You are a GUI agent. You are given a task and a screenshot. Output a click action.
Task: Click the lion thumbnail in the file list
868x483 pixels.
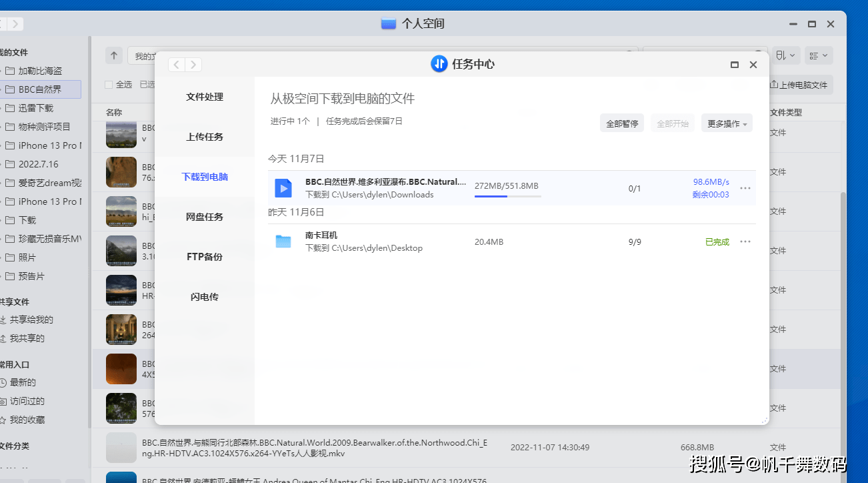(121, 172)
